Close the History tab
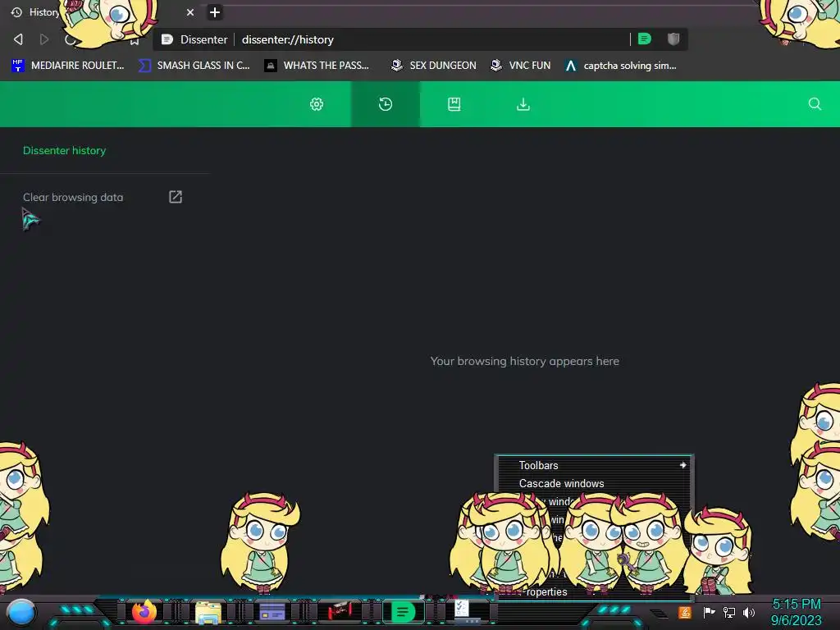This screenshot has height=630, width=840. [190, 12]
